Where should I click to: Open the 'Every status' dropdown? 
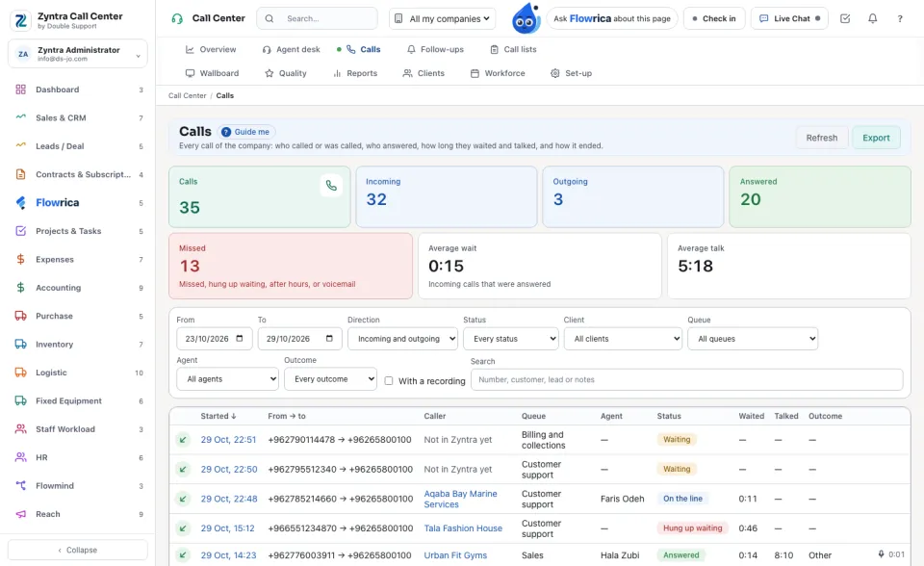pyautogui.click(x=511, y=339)
